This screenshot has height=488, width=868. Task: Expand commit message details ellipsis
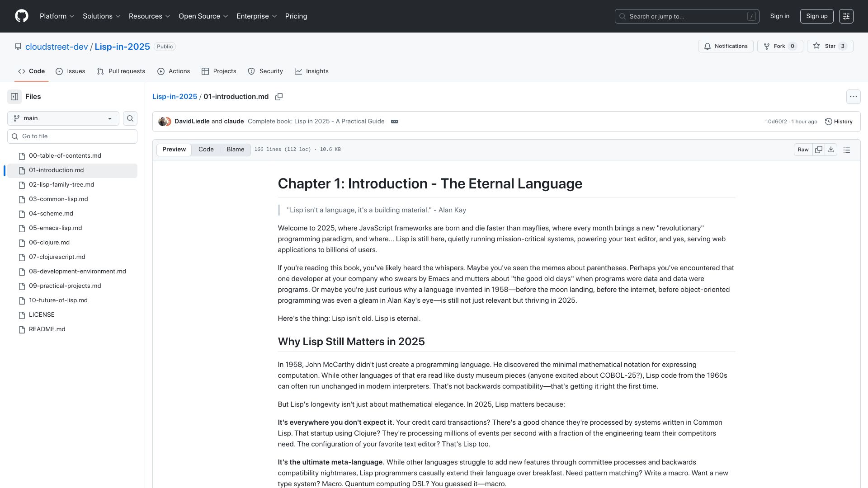point(395,122)
